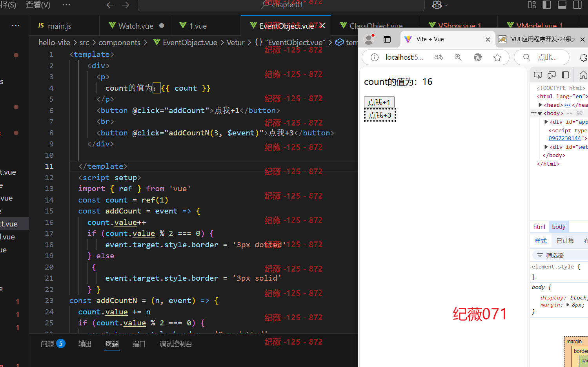Go forward with the VS Code arrow
The width and height of the screenshot is (588, 367).
click(125, 5)
